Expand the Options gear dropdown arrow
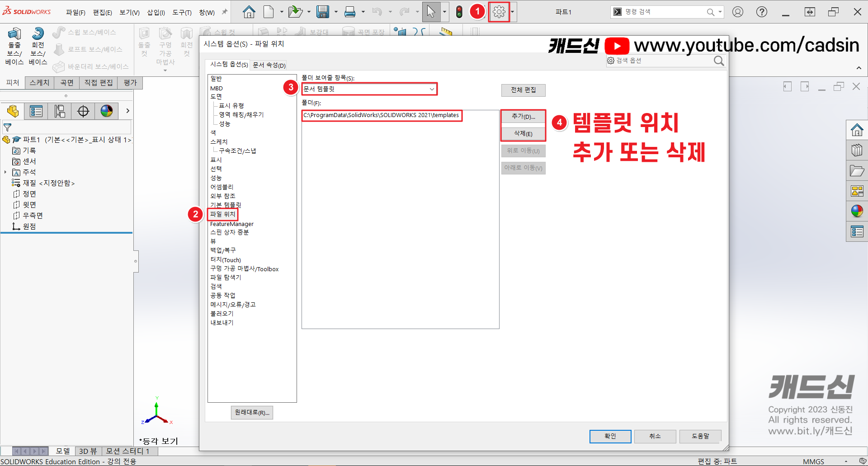The image size is (868, 466). [512, 12]
